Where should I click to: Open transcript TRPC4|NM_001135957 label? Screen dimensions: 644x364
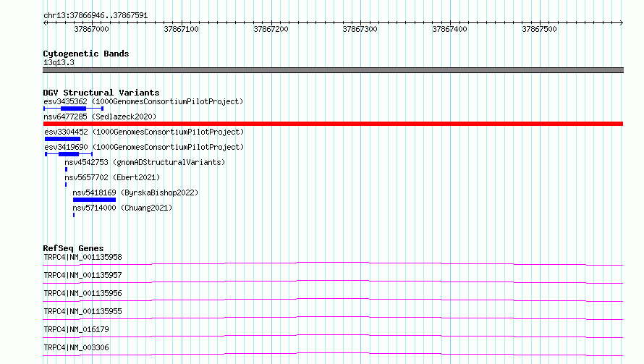pos(82,275)
